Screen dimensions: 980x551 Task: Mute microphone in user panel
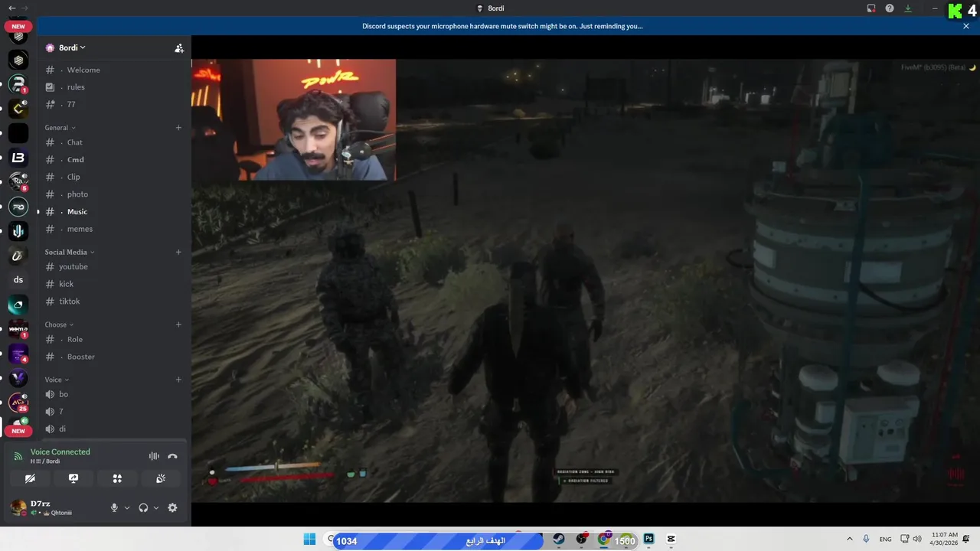(114, 507)
